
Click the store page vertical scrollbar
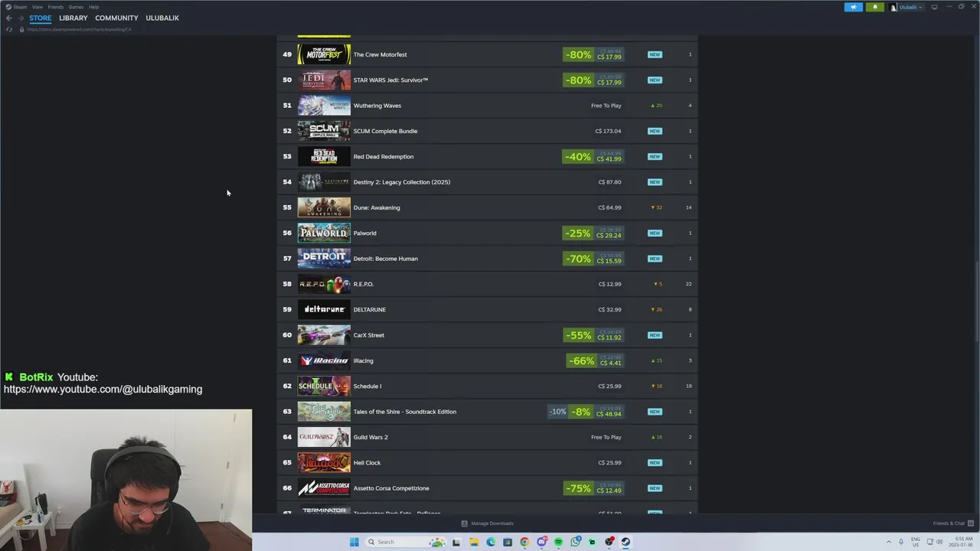coord(976,302)
